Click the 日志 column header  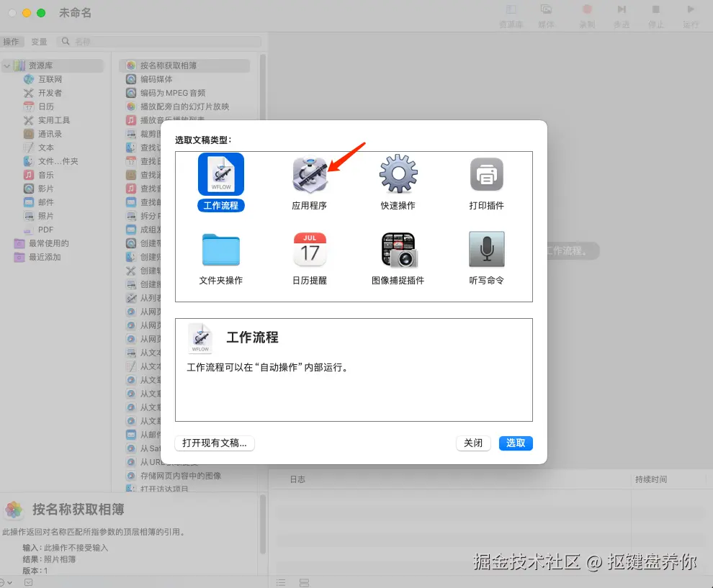[x=298, y=479]
